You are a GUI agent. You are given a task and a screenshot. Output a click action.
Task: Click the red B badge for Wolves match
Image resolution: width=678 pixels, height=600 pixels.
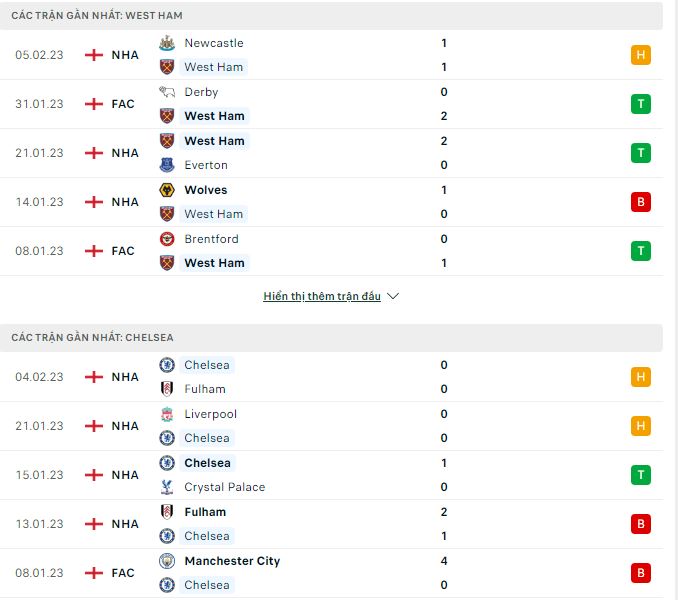click(x=641, y=202)
